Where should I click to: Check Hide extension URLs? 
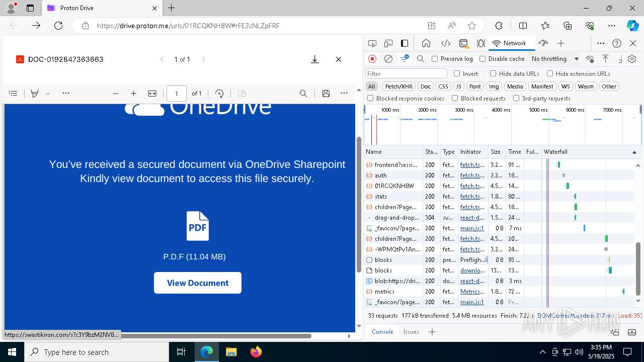pyautogui.click(x=578, y=73)
